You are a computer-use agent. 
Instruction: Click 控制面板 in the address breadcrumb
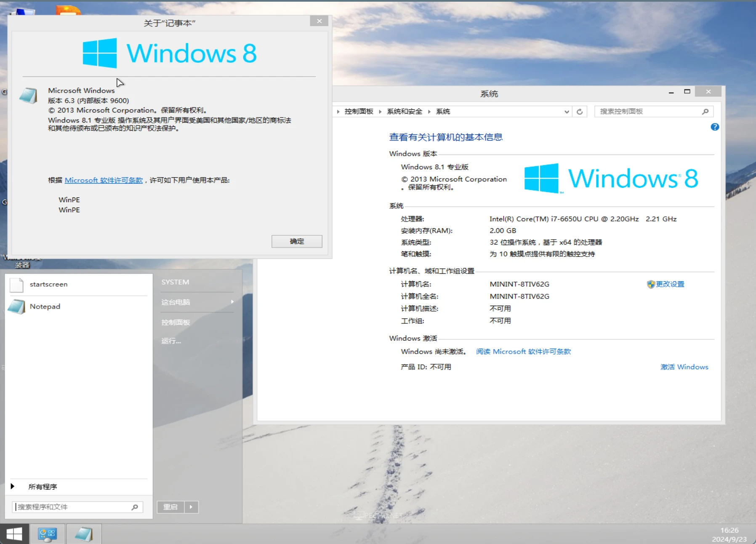[359, 112]
